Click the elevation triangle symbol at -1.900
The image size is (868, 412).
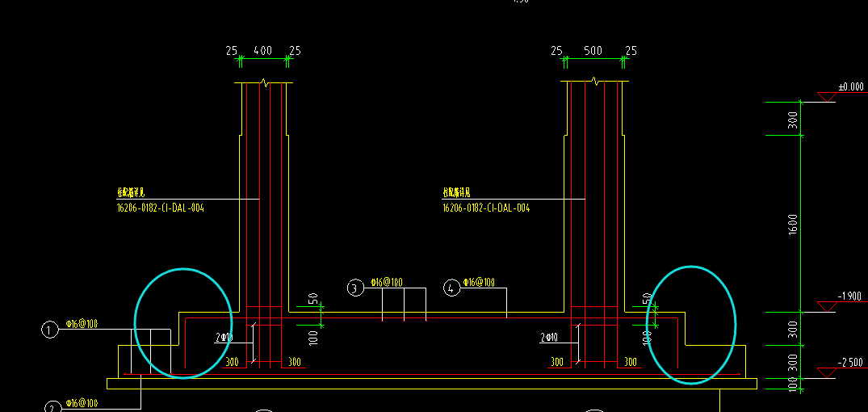click(828, 307)
